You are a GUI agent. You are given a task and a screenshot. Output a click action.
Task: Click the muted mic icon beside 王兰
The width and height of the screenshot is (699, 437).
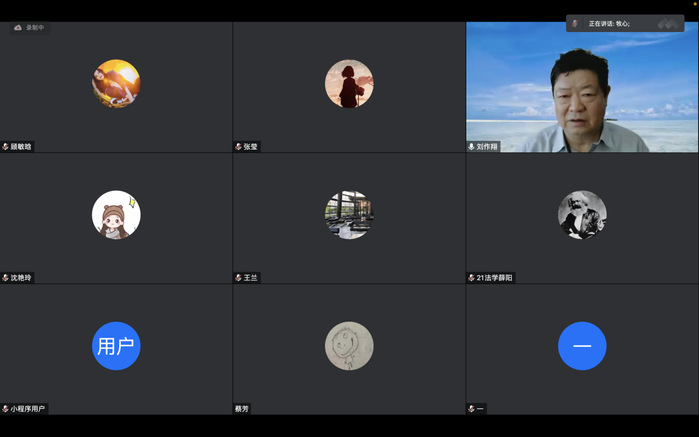(x=239, y=277)
